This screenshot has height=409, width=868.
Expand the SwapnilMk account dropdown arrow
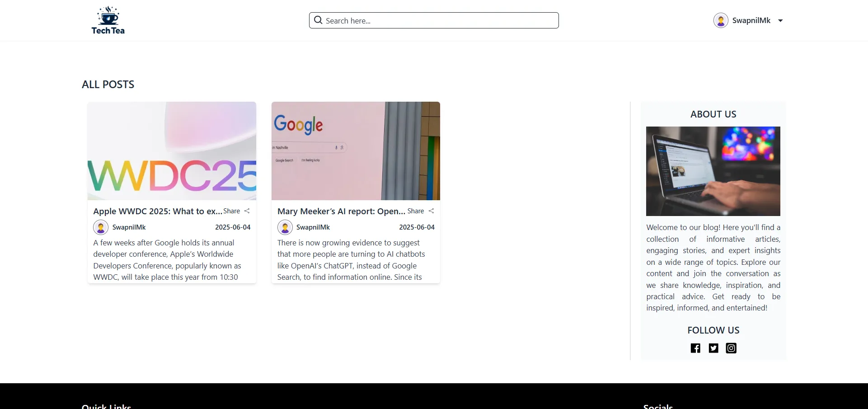(x=780, y=20)
